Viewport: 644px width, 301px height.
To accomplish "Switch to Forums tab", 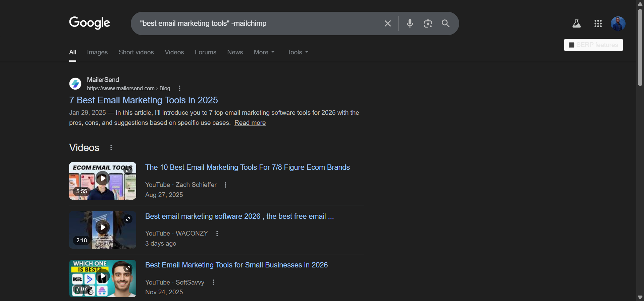I will coord(206,52).
